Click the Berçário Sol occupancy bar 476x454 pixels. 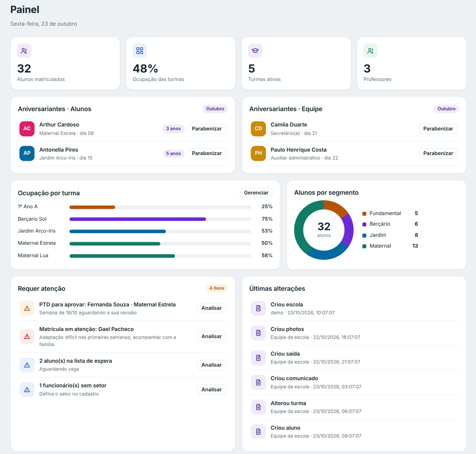point(160,219)
